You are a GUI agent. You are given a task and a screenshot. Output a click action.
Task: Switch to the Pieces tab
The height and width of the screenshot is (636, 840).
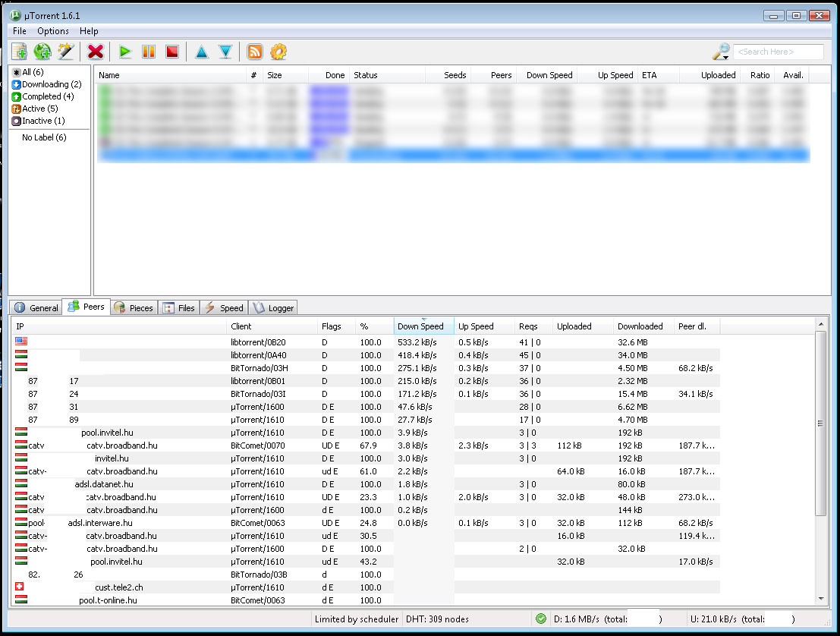click(134, 307)
